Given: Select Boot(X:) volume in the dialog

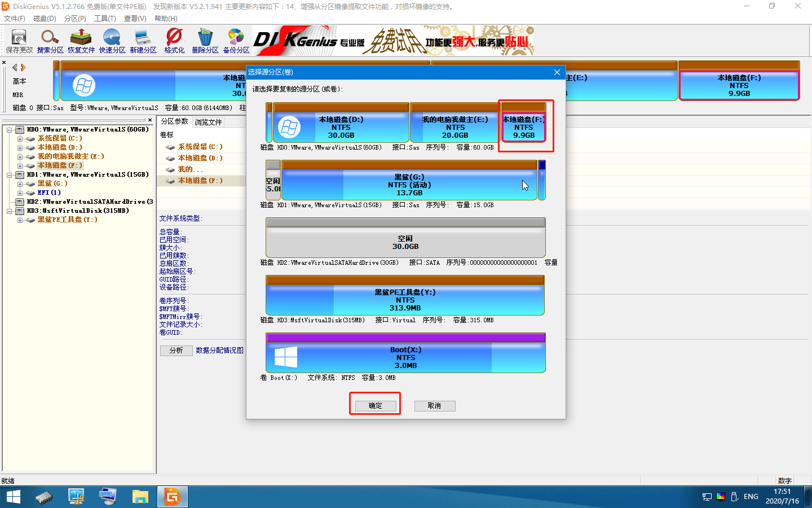Looking at the screenshot, I should (x=405, y=352).
